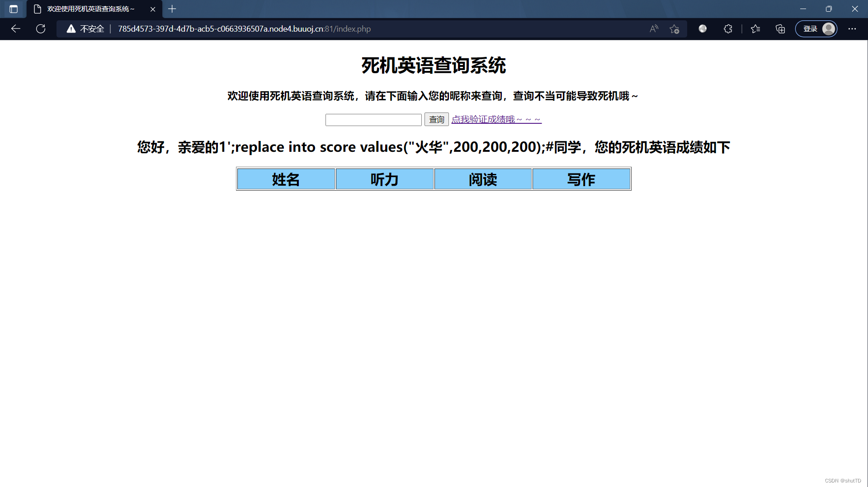Go back to the previous page

point(16,28)
